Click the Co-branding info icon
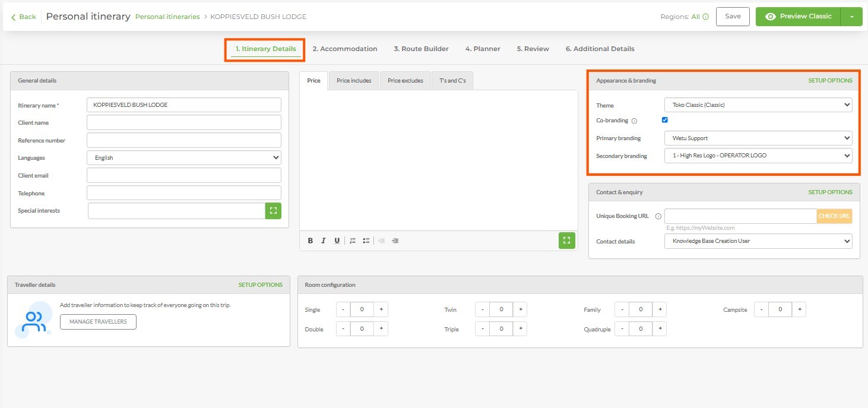This screenshot has width=868, height=408. pyautogui.click(x=634, y=121)
